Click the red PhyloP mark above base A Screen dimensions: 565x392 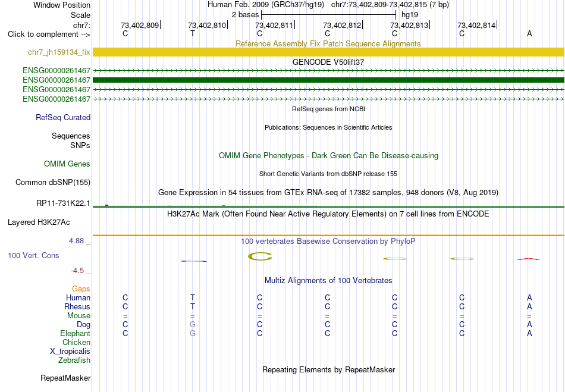(529, 259)
